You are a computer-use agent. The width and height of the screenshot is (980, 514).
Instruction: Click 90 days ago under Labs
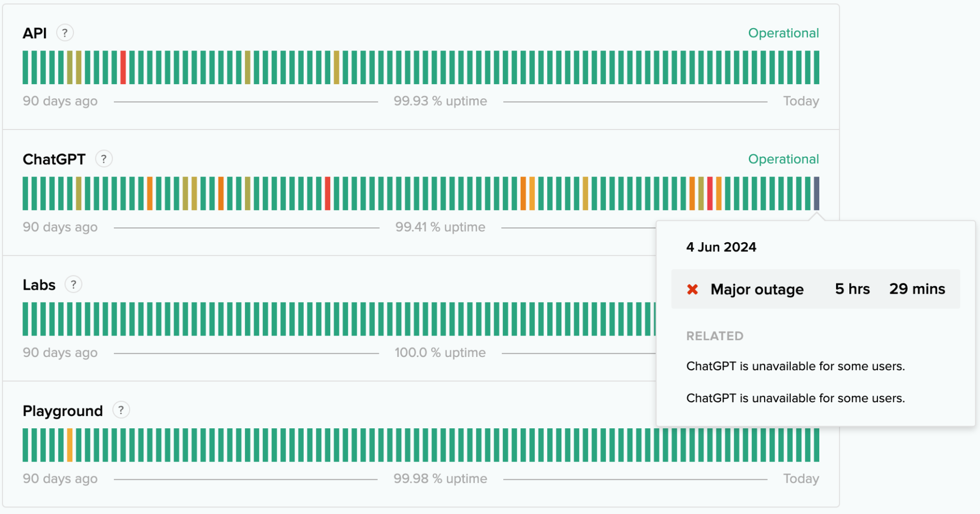(60, 352)
